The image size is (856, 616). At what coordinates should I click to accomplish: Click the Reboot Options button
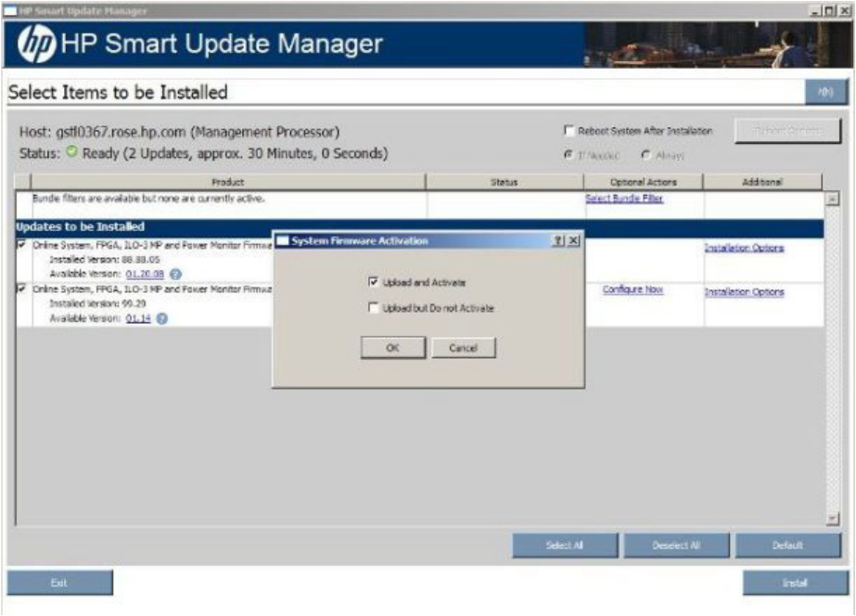pos(787,131)
